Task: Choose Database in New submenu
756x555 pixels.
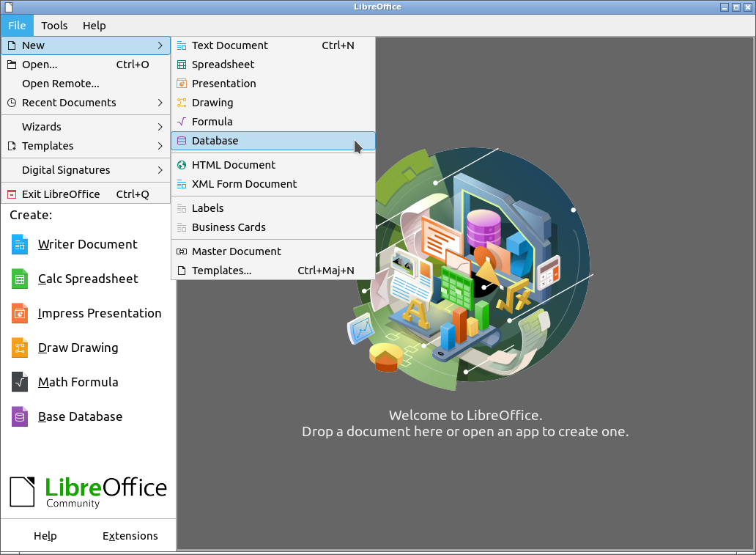Action: pos(273,141)
